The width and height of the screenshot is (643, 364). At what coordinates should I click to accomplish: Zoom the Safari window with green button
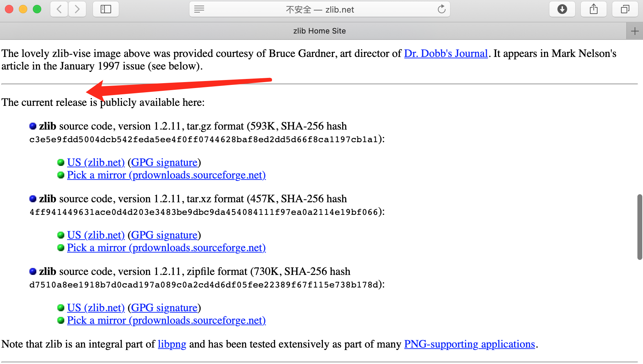click(x=37, y=9)
